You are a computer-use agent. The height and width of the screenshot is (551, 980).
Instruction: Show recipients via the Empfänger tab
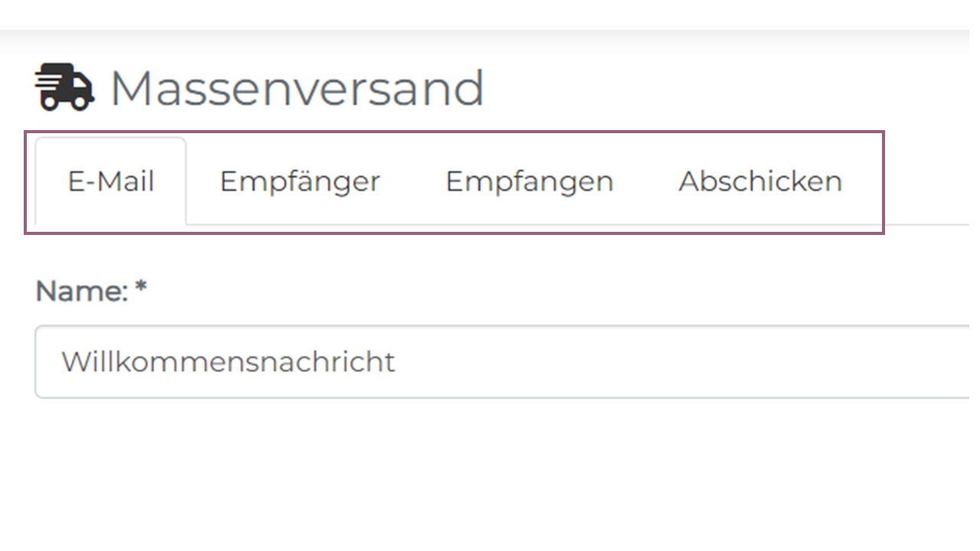tap(299, 182)
